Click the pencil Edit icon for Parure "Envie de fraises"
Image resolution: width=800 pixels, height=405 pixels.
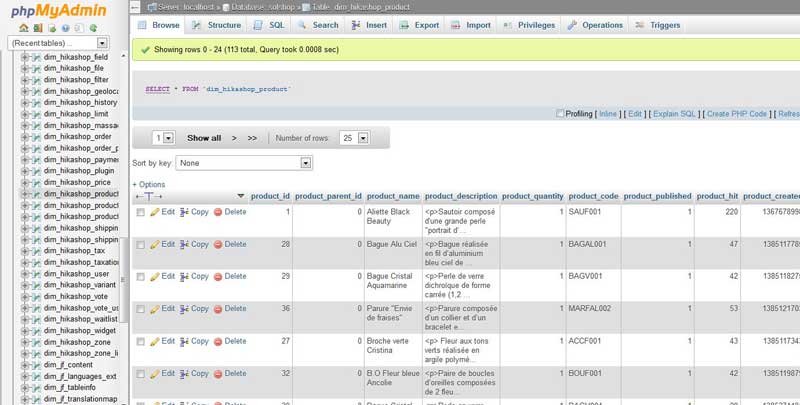[155, 308]
